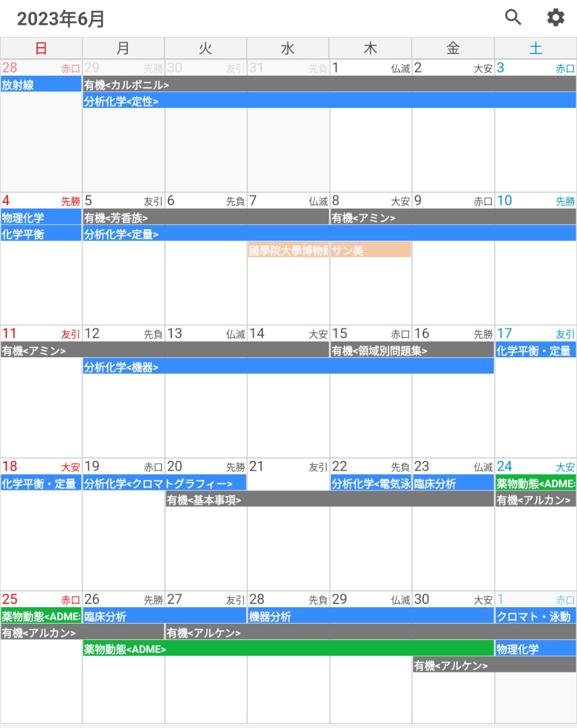Open the 有機<芳香族> event bar

click(206, 217)
